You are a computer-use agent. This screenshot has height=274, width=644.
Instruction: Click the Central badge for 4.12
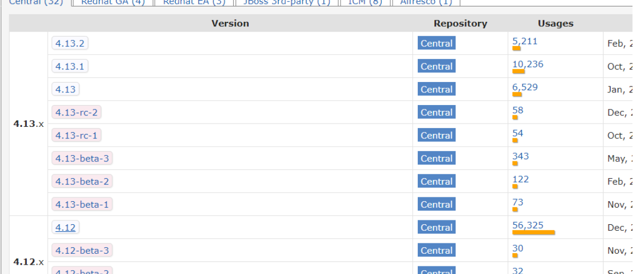coord(436,228)
